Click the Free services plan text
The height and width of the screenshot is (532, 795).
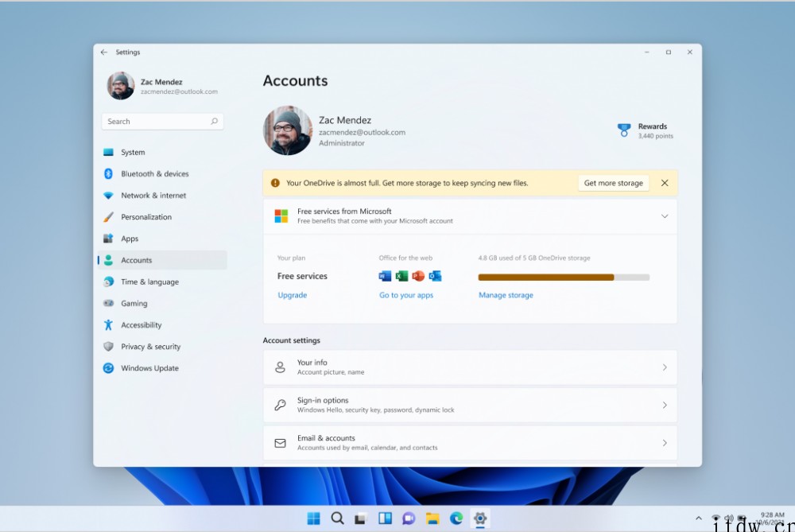[x=302, y=276]
